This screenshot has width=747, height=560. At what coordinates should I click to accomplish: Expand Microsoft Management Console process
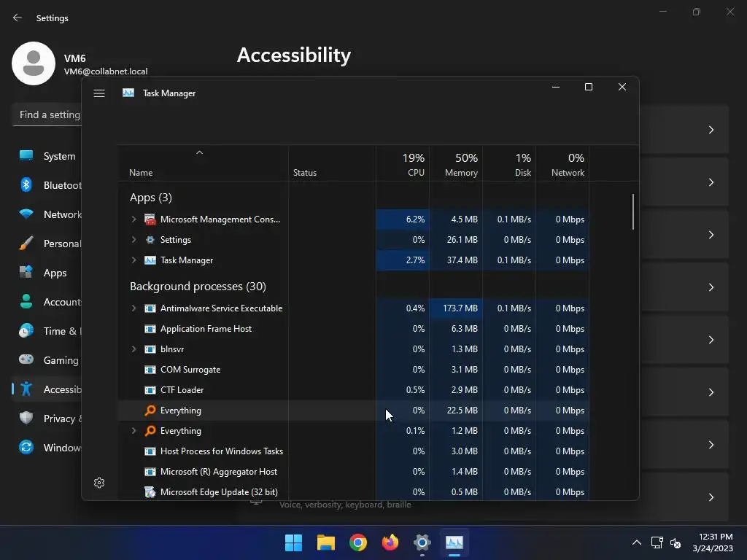[134, 219]
